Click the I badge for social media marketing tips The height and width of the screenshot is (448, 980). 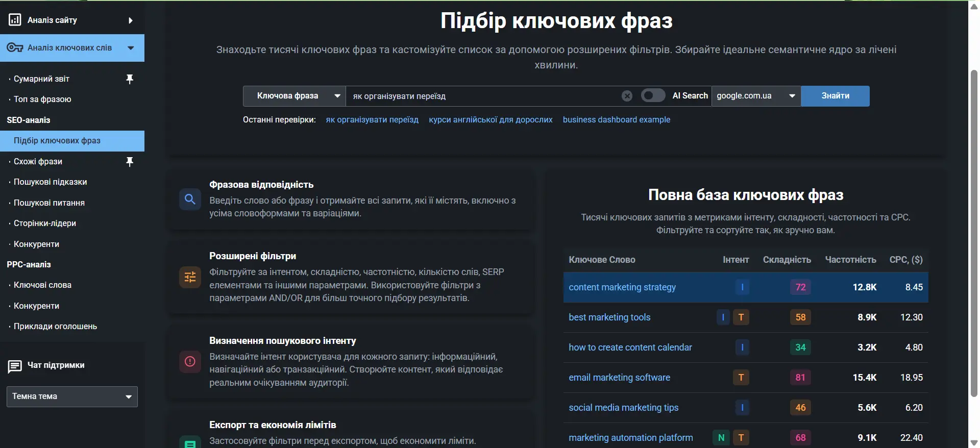(x=742, y=408)
